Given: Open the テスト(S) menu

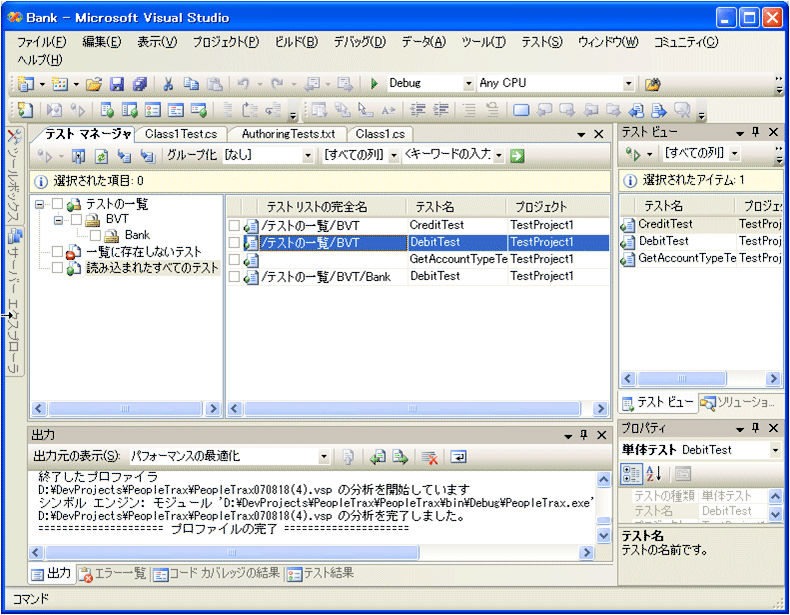Looking at the screenshot, I should click(542, 42).
